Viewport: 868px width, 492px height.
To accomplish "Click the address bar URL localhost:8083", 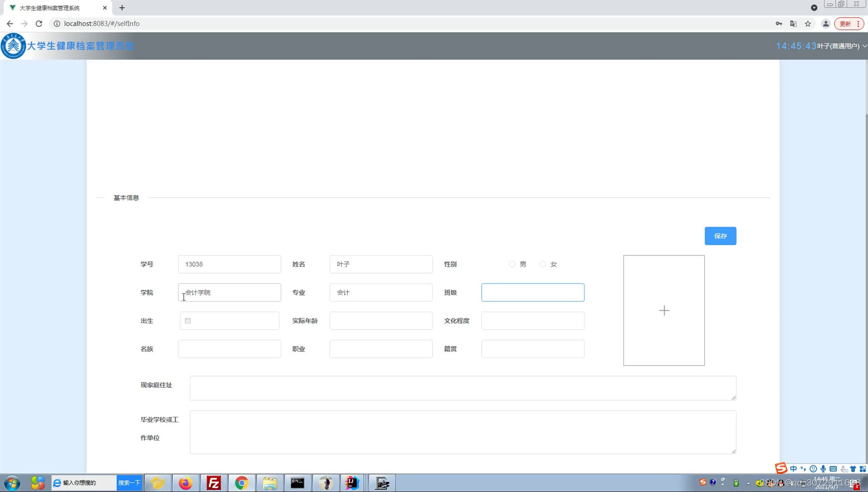I will pos(102,24).
